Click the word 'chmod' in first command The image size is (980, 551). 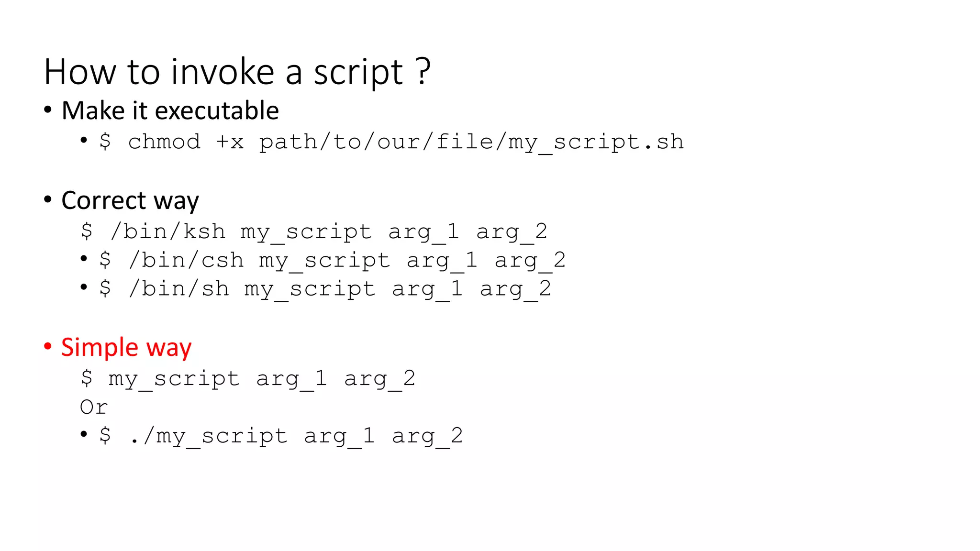point(165,142)
